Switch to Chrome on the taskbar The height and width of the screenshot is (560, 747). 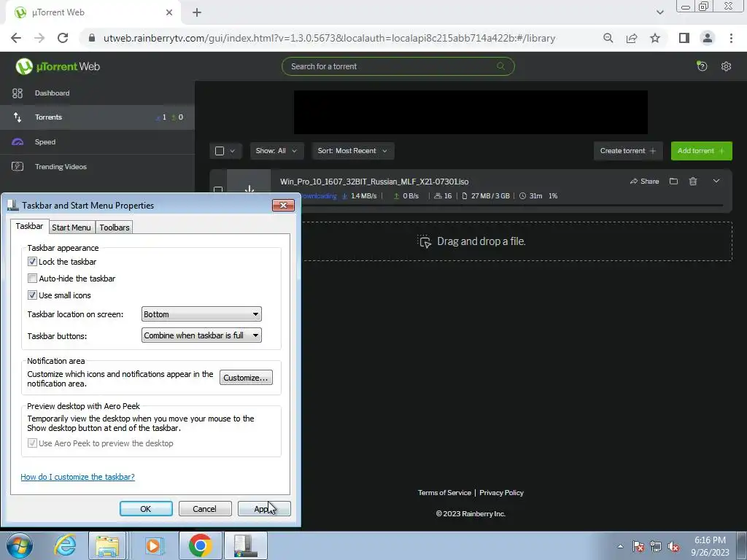pos(200,545)
